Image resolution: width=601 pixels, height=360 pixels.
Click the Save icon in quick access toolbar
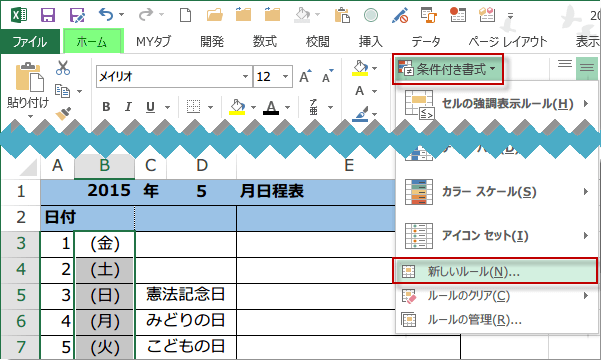point(48,15)
